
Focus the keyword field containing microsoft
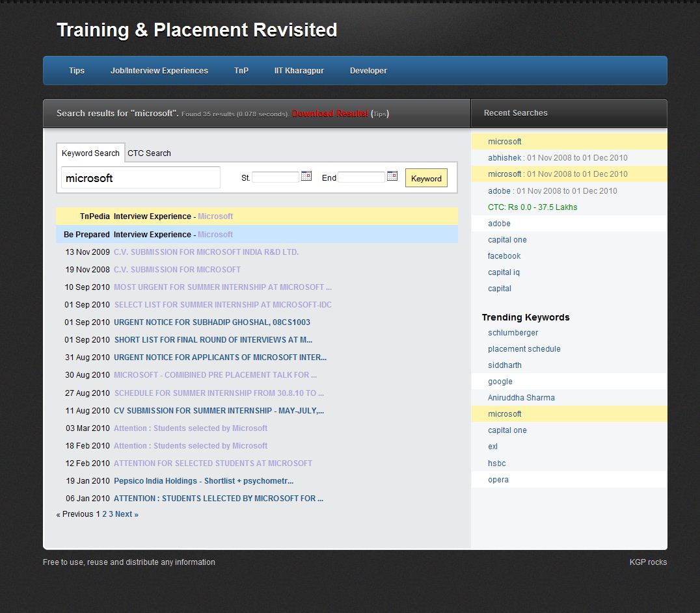point(141,177)
